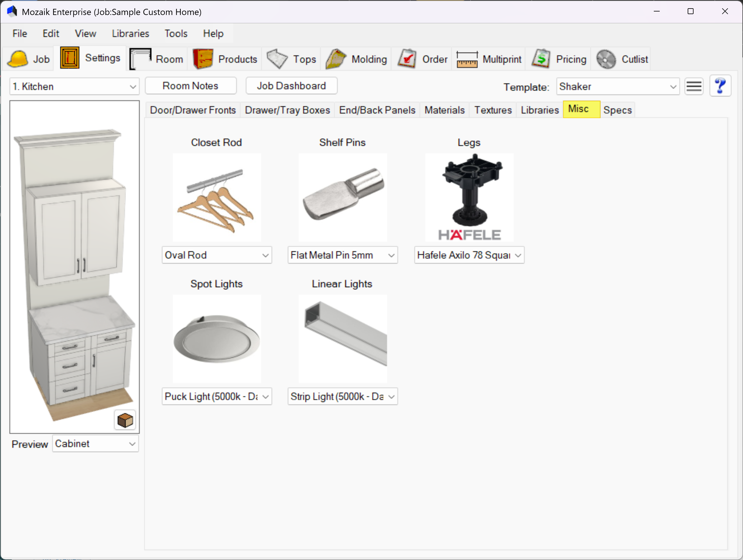Open the Libraries menu
Image resolution: width=743 pixels, height=560 pixels.
130,34
